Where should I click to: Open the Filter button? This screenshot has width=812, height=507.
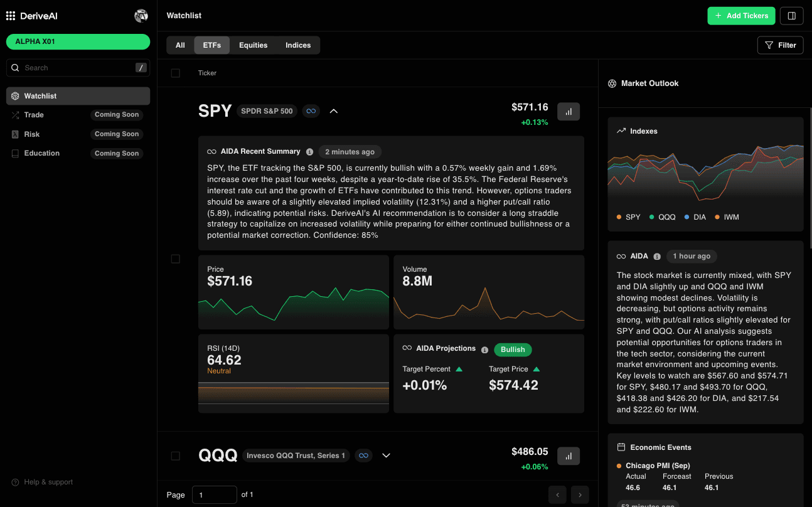click(x=781, y=45)
